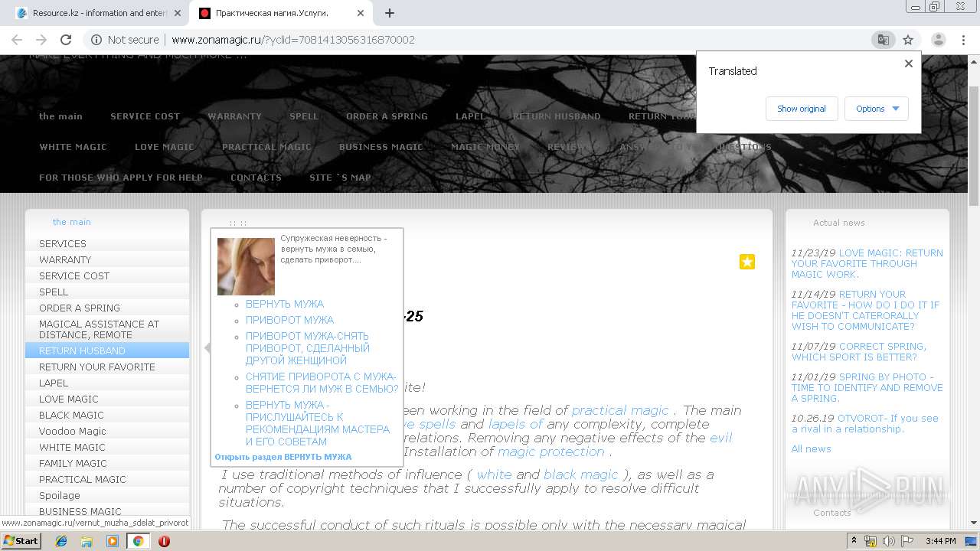The width and height of the screenshot is (980, 551).
Task: Select FAMILY MAGIC in the left sidebar
Action: pos(107,463)
